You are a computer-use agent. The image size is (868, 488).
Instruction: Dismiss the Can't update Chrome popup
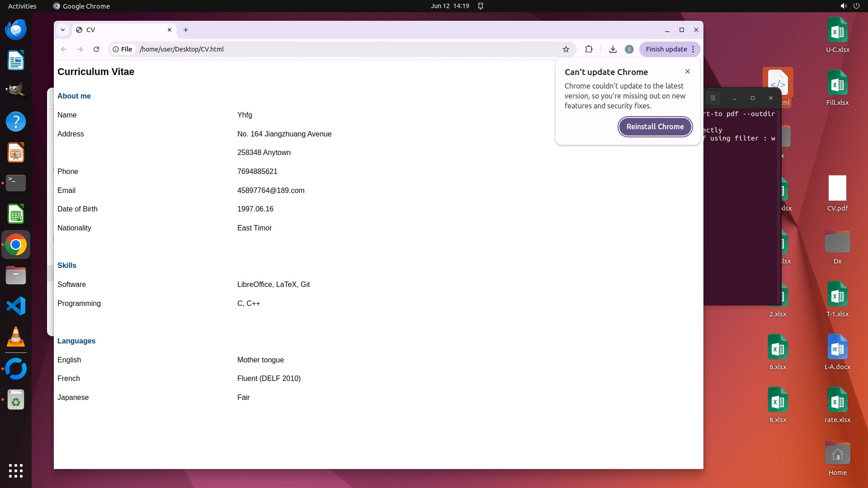pos(687,71)
